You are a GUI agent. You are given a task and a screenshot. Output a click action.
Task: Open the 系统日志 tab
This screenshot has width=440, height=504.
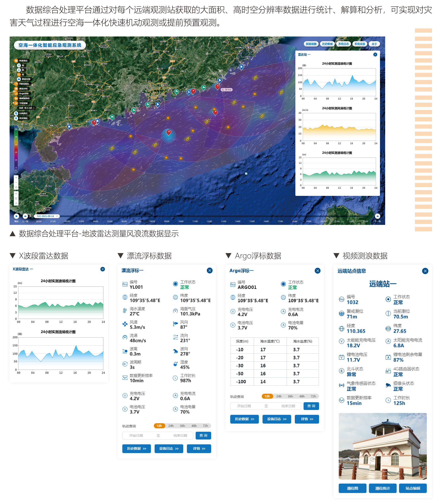(343, 44)
